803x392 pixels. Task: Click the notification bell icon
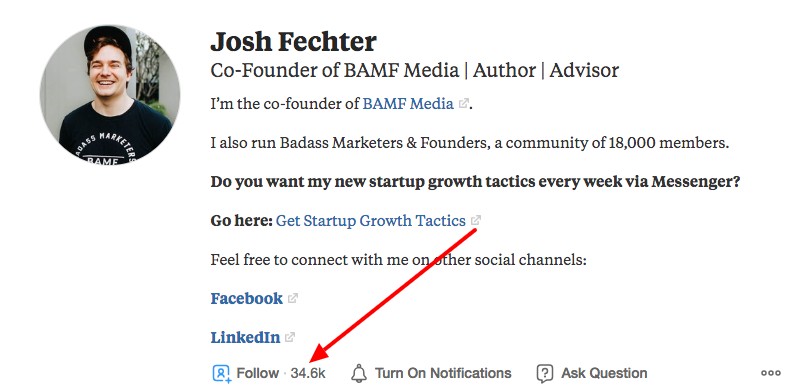coord(358,373)
